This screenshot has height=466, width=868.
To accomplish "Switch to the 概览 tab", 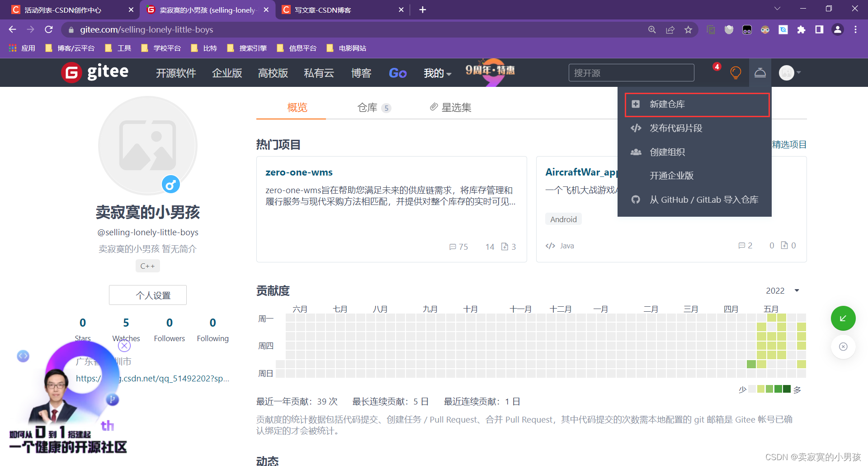I will (297, 107).
